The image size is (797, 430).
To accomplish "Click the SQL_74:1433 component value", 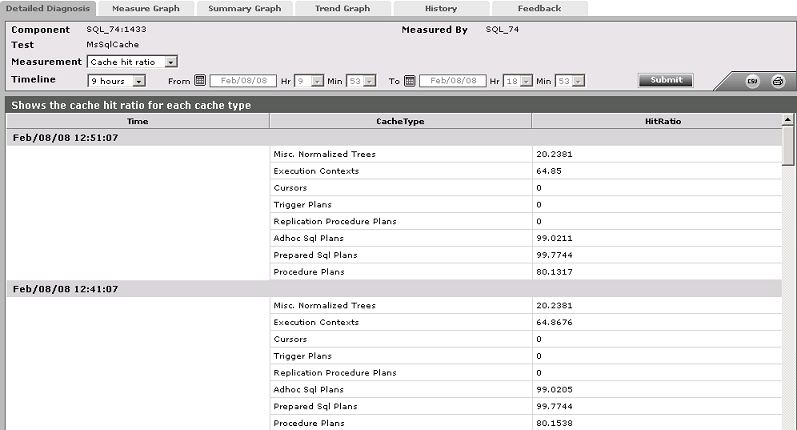I will point(116,29).
